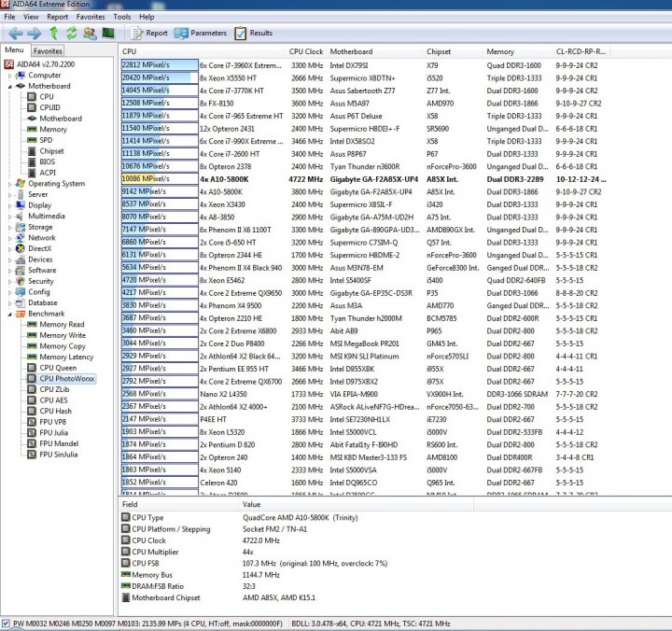Select the CPU ZLib benchmark
The image size is (672, 631).
click(54, 389)
